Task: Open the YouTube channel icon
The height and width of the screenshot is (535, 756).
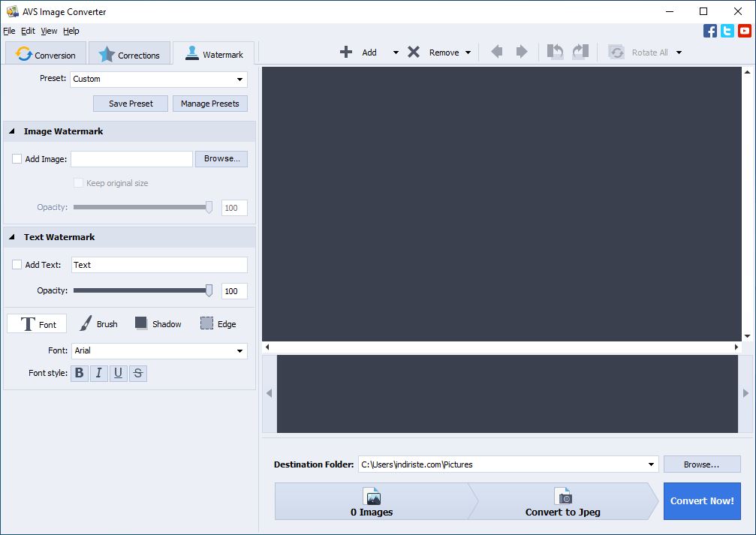Action: tap(745, 31)
